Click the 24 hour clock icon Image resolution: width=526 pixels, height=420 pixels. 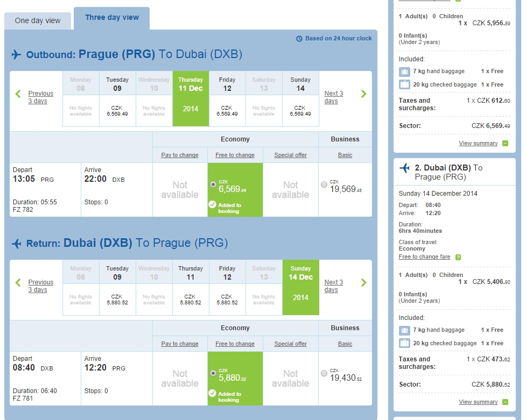[x=299, y=39]
